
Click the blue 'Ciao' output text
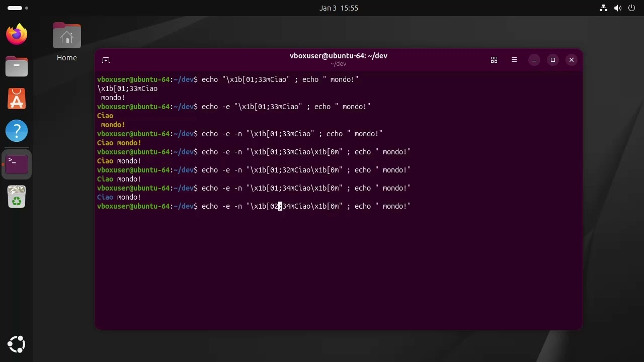(105, 197)
